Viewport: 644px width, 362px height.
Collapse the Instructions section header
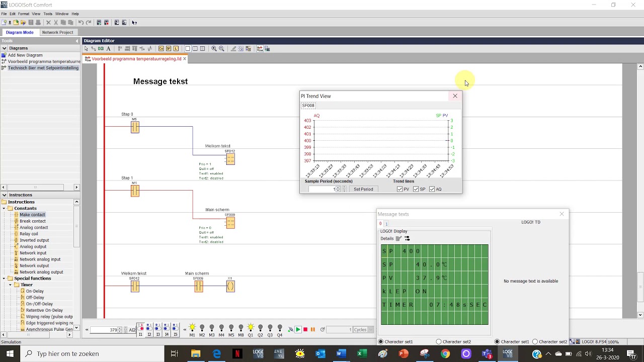click(4, 195)
